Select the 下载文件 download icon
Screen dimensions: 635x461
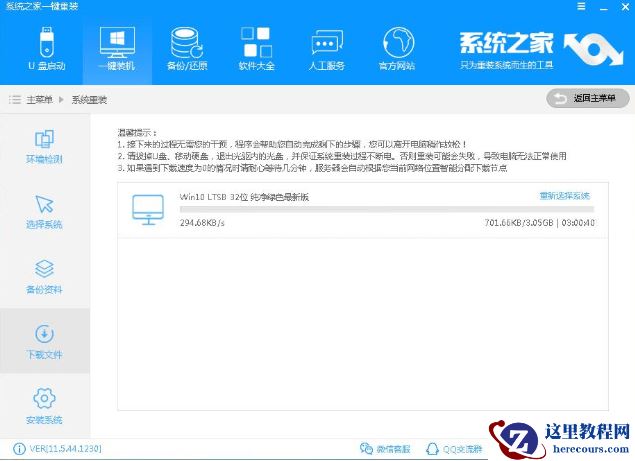tap(44, 334)
